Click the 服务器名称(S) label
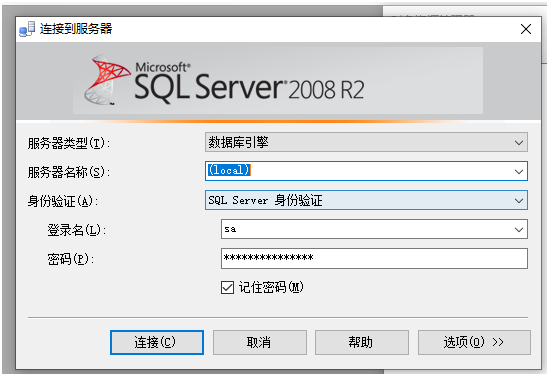Image resolution: width=549 pixels, height=376 pixels. pyautogui.click(x=69, y=172)
